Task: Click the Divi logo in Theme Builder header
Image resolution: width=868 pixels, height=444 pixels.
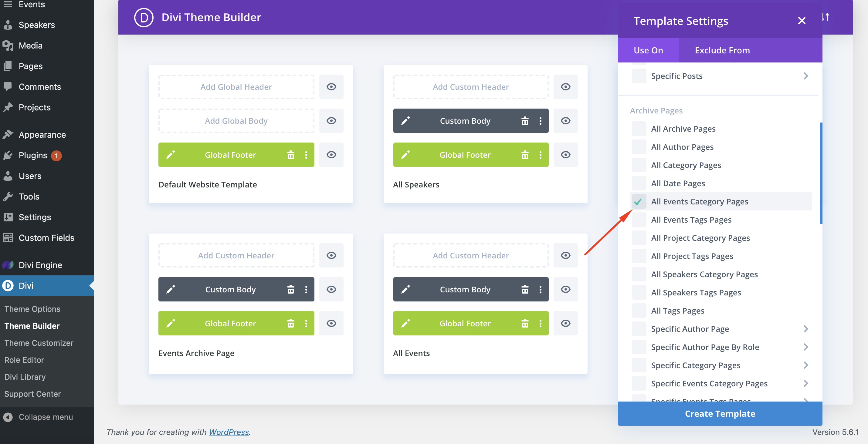Action: [x=144, y=18]
